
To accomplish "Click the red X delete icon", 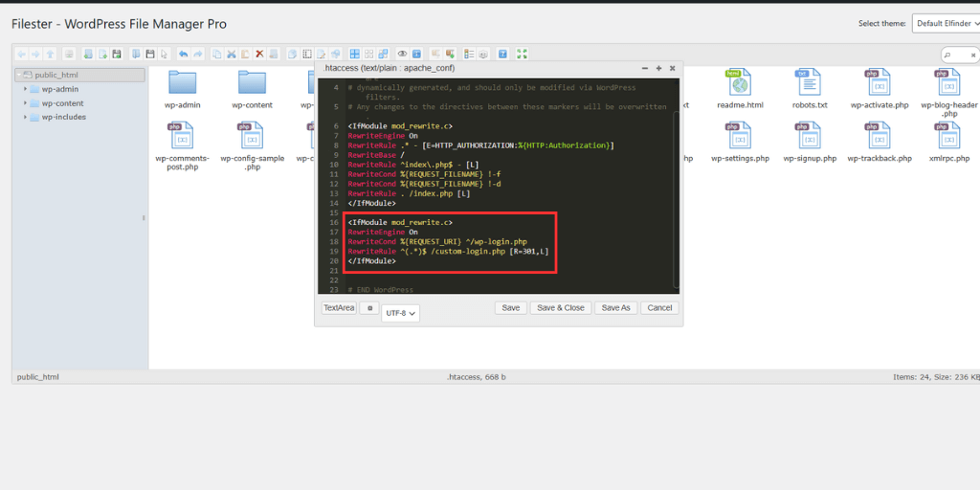I will 259,54.
